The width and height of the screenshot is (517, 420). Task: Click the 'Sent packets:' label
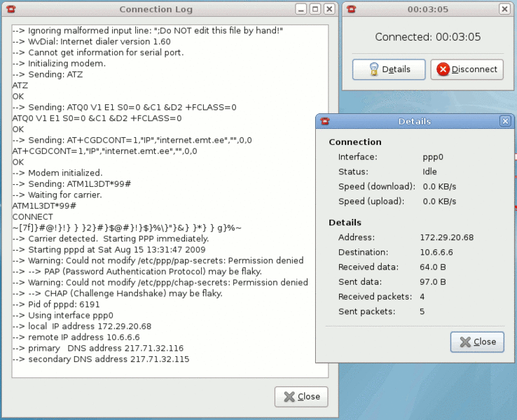(366, 311)
